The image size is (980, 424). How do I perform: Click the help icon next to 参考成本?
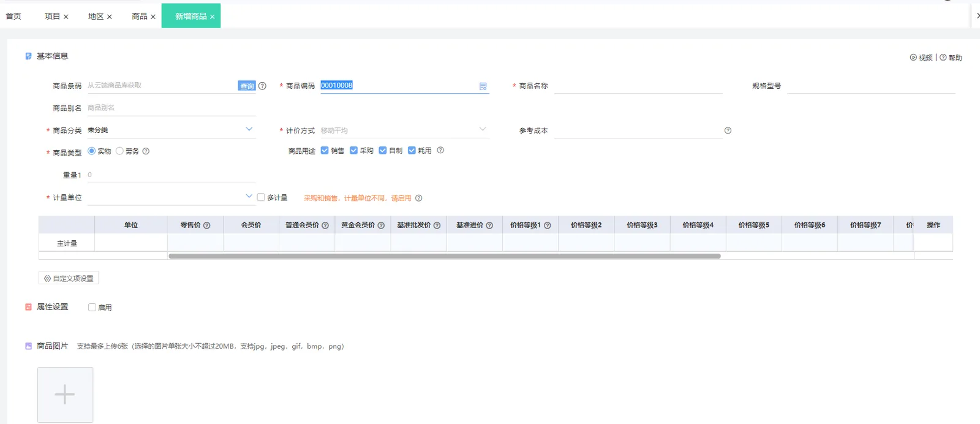pos(728,131)
